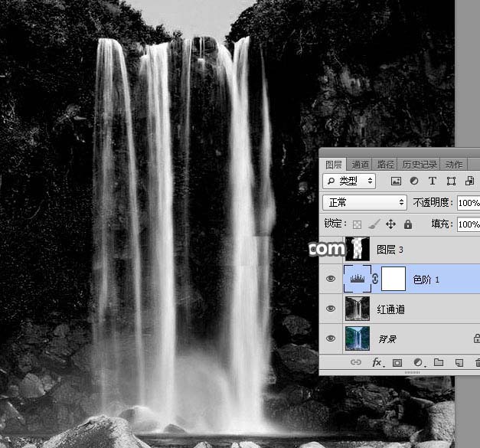Click the shape layer filter icon
Viewport: 480px width, 448px height.
[x=451, y=181]
